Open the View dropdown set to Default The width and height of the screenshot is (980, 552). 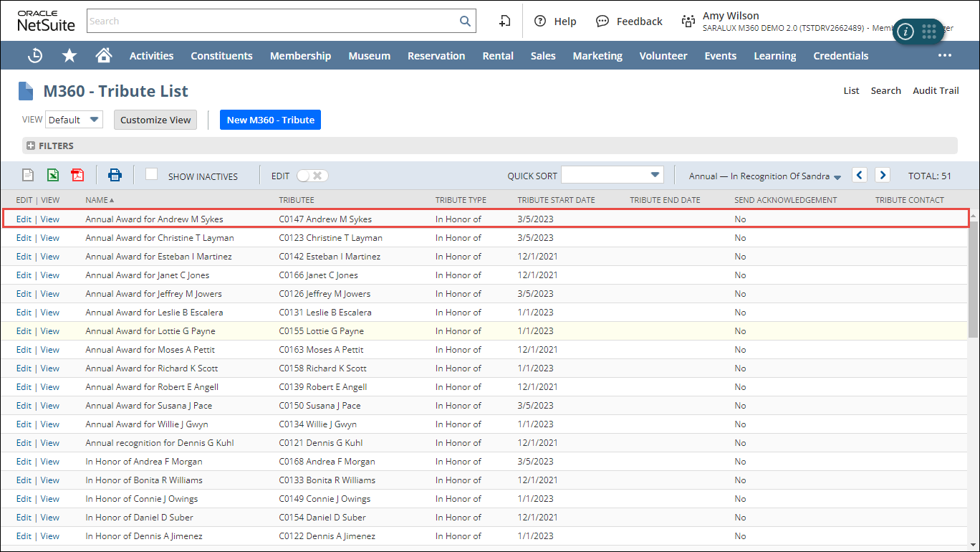click(74, 120)
